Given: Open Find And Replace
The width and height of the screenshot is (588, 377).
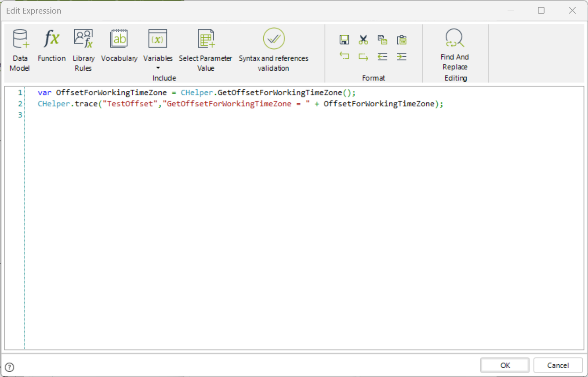Looking at the screenshot, I should [455, 49].
